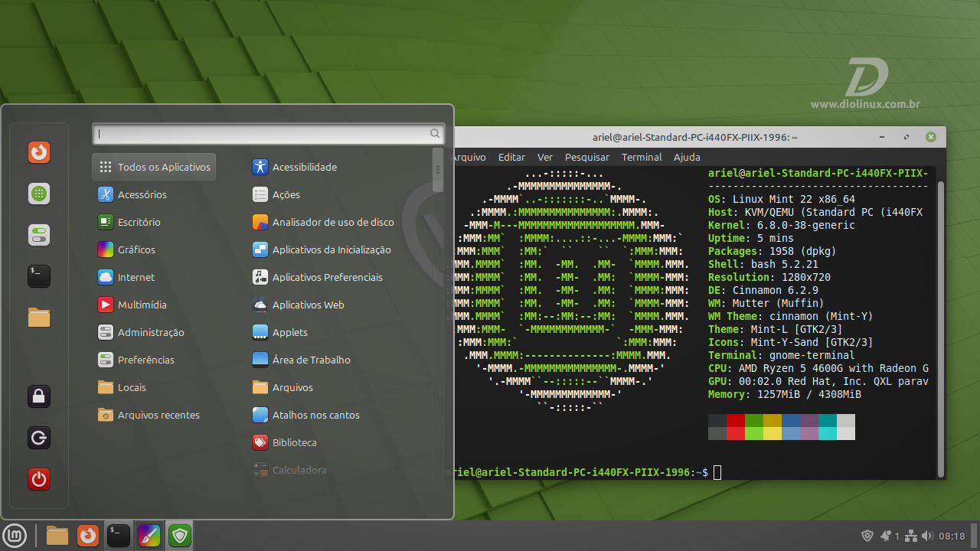Open Firefox from the taskbar

coord(88,536)
